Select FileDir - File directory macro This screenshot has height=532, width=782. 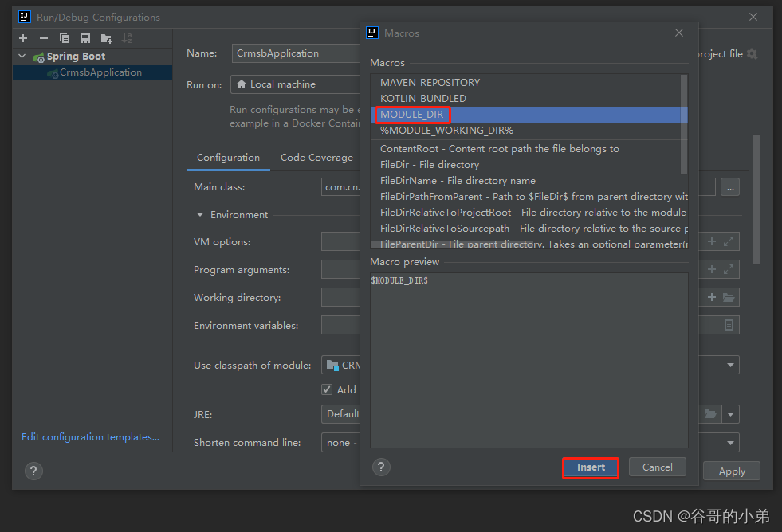[x=526, y=165]
